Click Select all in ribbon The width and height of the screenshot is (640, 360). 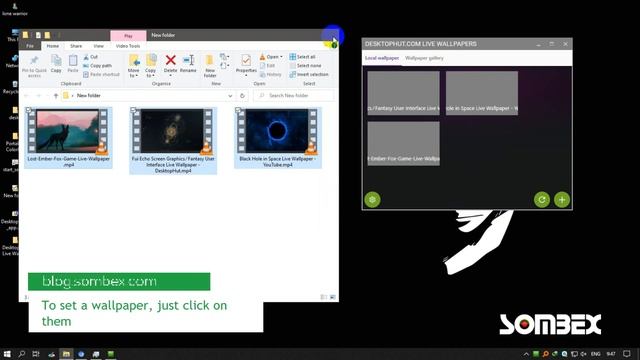302,57
